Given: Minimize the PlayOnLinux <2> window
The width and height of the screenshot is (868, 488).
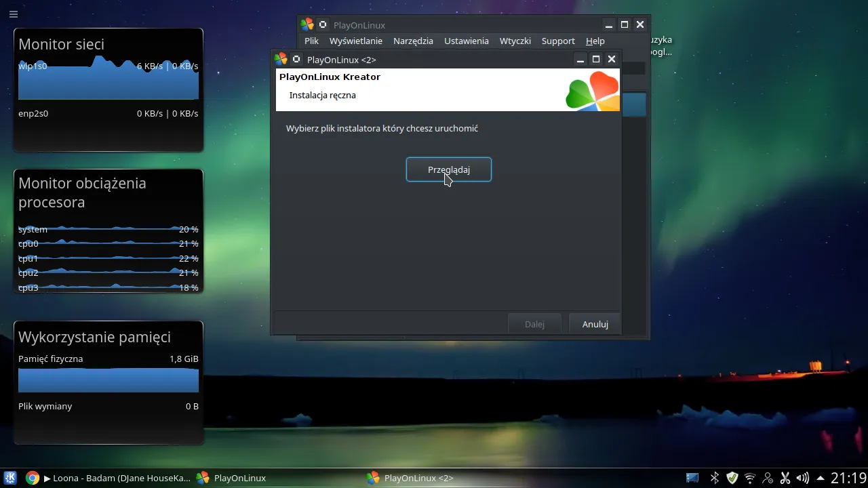Looking at the screenshot, I should tap(580, 59).
